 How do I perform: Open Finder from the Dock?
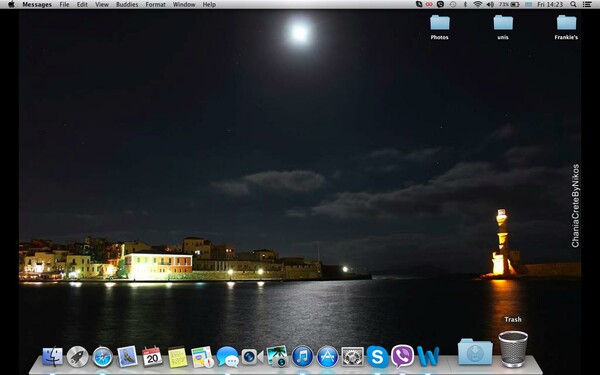point(52,357)
